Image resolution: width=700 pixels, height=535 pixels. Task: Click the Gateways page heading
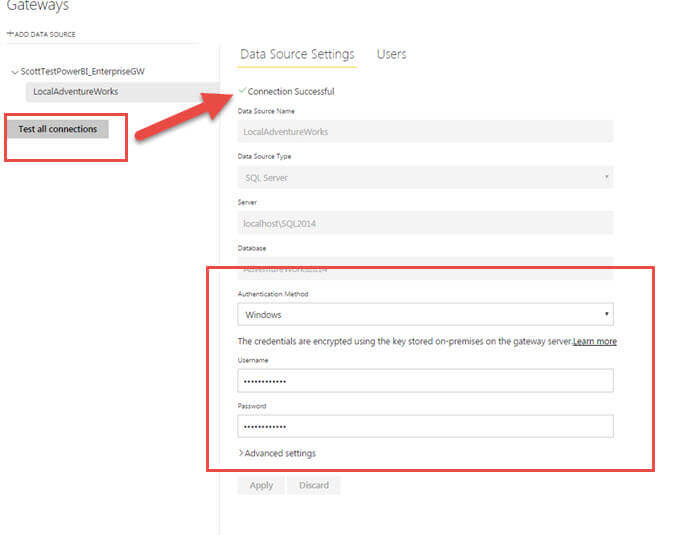point(36,7)
